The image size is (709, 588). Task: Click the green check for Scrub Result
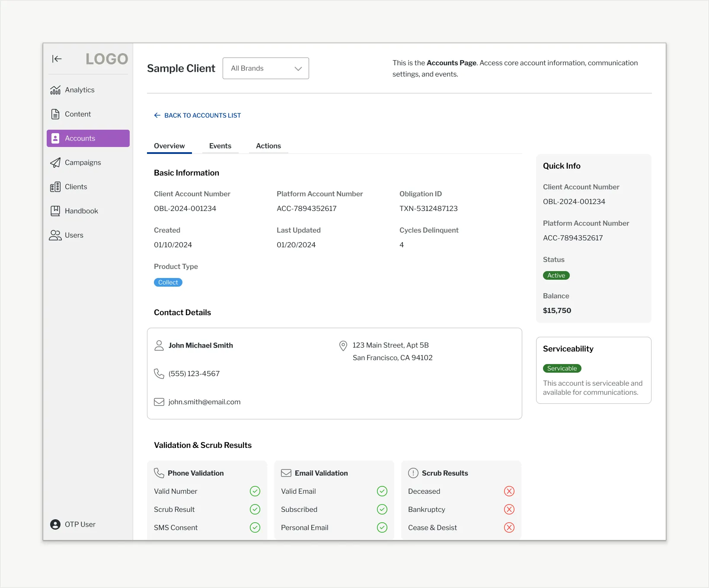255,509
